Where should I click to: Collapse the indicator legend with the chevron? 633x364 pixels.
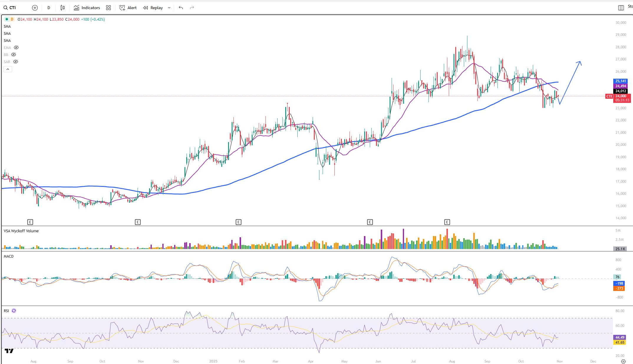8,69
